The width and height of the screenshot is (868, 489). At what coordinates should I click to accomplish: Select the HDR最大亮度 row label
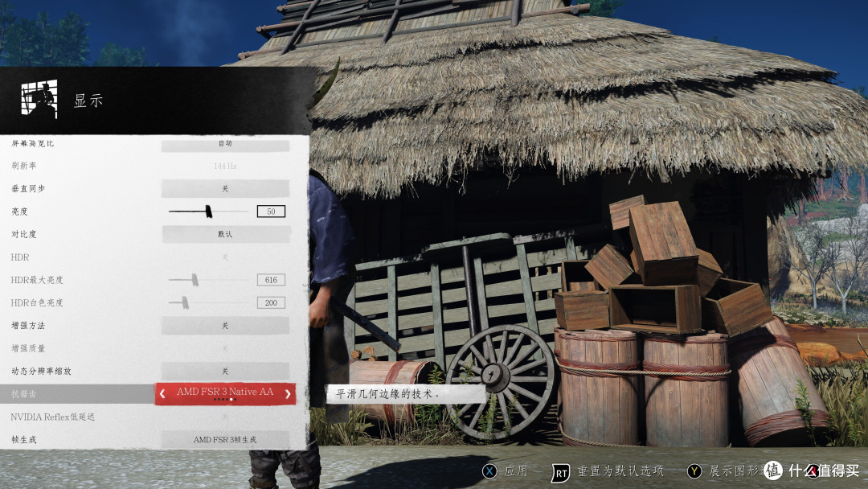click(x=37, y=280)
